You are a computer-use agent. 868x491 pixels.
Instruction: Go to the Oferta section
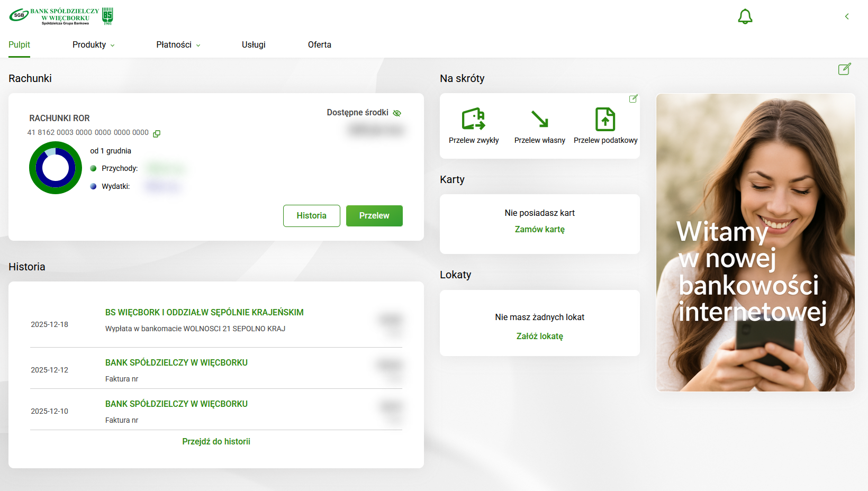click(x=319, y=45)
